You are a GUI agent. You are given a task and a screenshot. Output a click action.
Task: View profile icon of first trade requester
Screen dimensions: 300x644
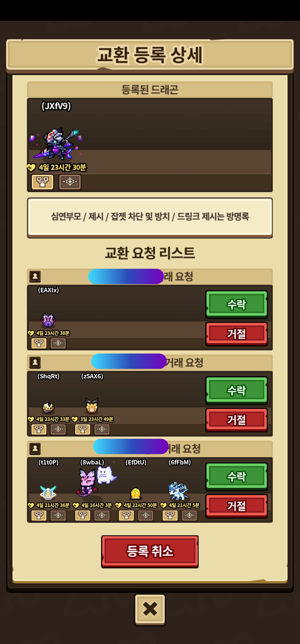click(x=35, y=277)
